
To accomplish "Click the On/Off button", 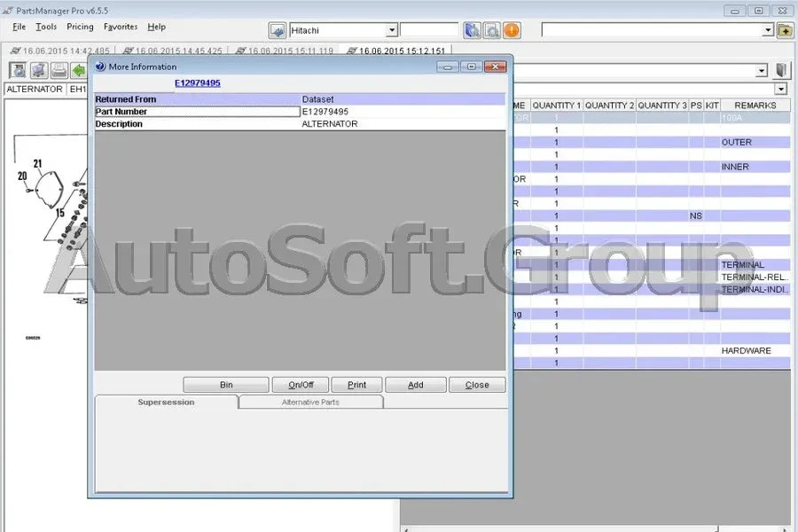I will (x=301, y=385).
